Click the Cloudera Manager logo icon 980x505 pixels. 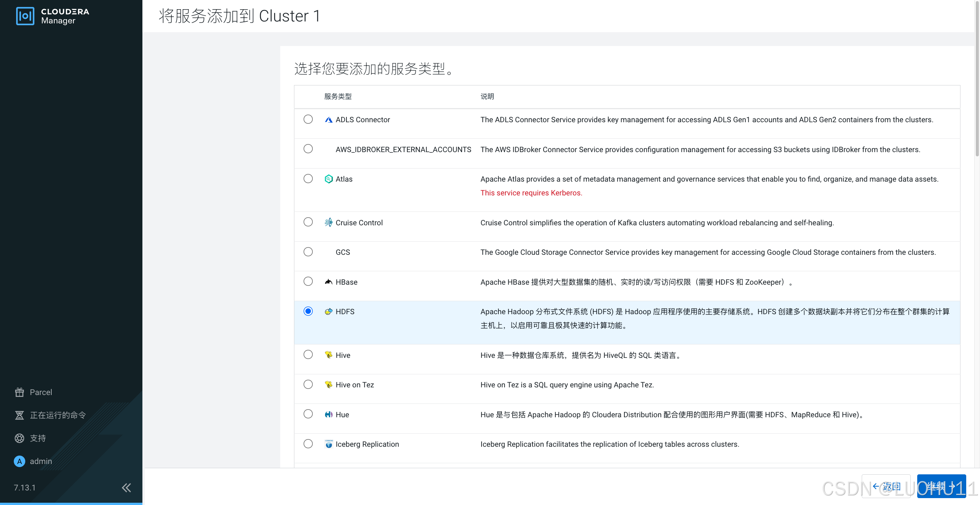click(x=25, y=16)
